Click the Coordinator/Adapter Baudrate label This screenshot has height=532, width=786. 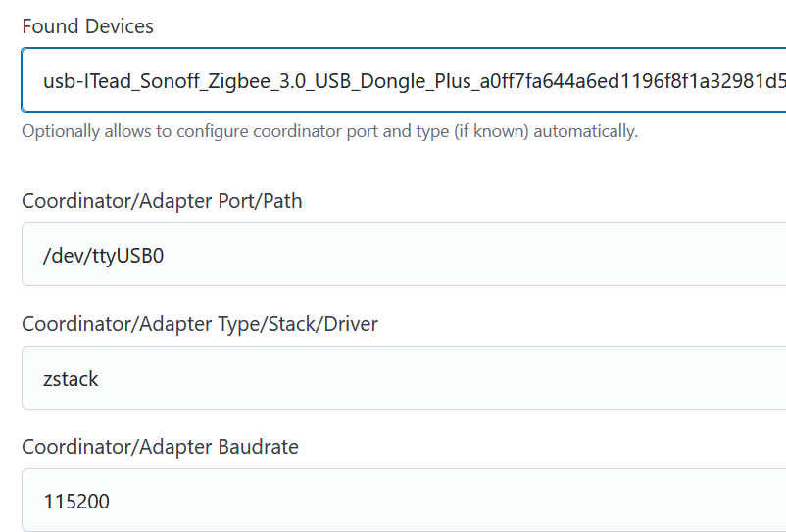click(160, 447)
